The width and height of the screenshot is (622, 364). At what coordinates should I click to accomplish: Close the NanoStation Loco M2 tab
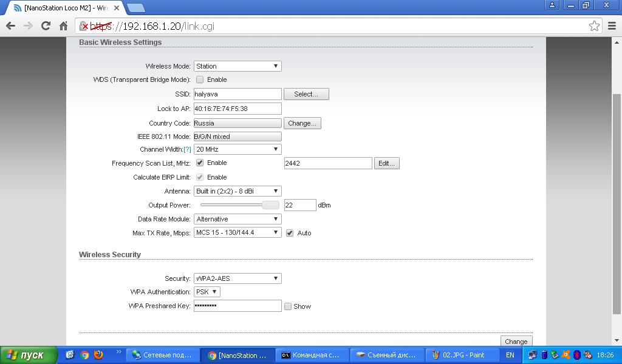(x=117, y=8)
